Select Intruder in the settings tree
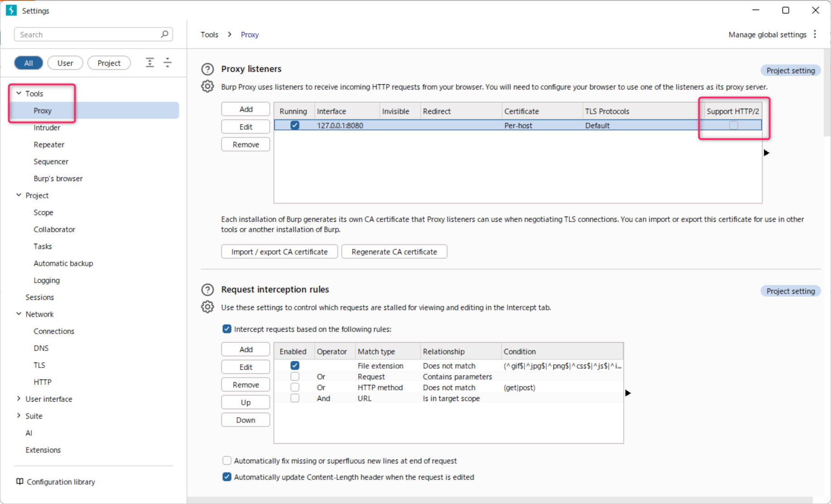This screenshot has height=504, width=831. tap(47, 128)
